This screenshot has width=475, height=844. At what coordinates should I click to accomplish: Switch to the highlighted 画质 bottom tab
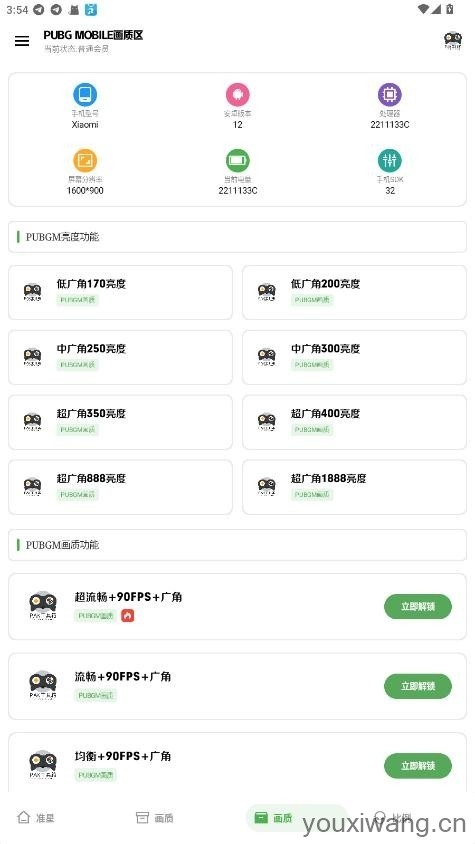(x=274, y=818)
